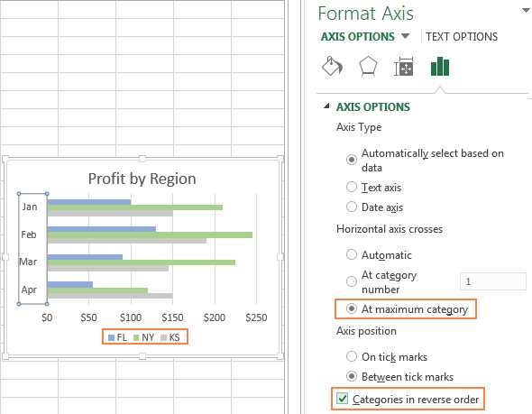Click the Profit by Region chart title
The height and width of the screenshot is (414, 532).
tap(142, 179)
